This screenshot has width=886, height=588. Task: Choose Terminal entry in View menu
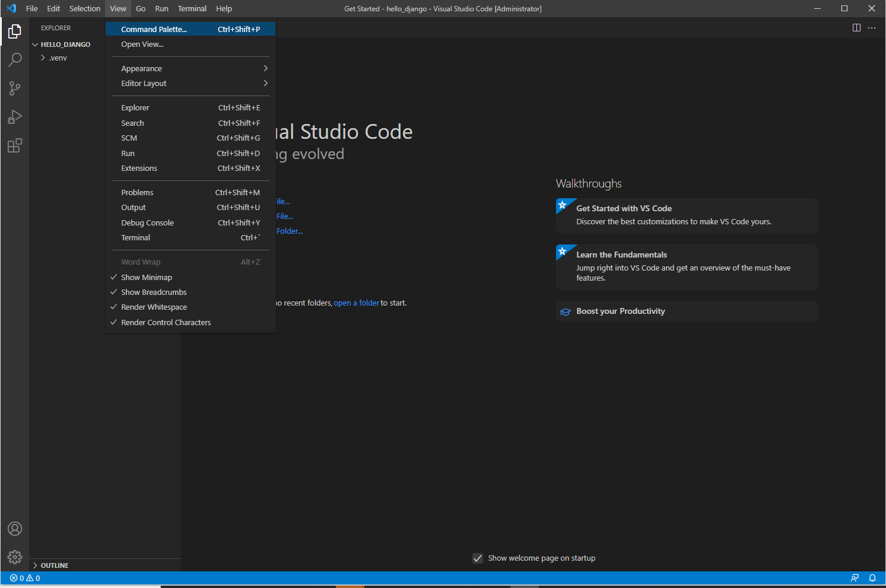190,237
